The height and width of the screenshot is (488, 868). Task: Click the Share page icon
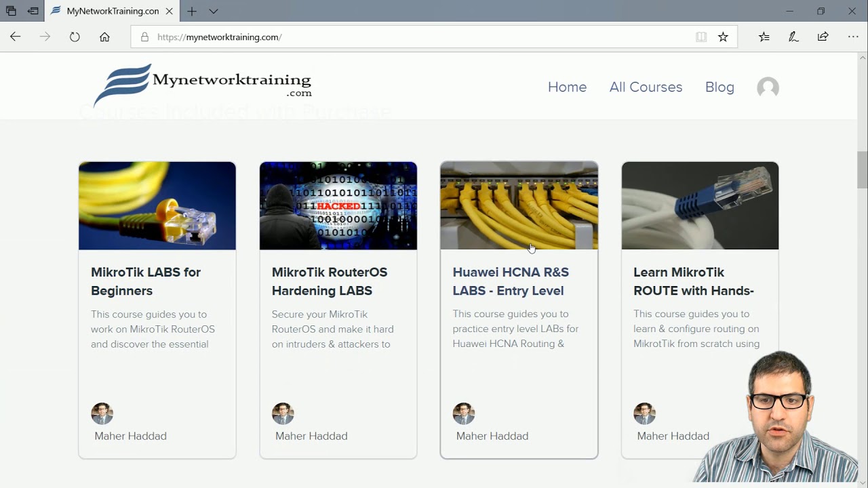pyautogui.click(x=823, y=37)
